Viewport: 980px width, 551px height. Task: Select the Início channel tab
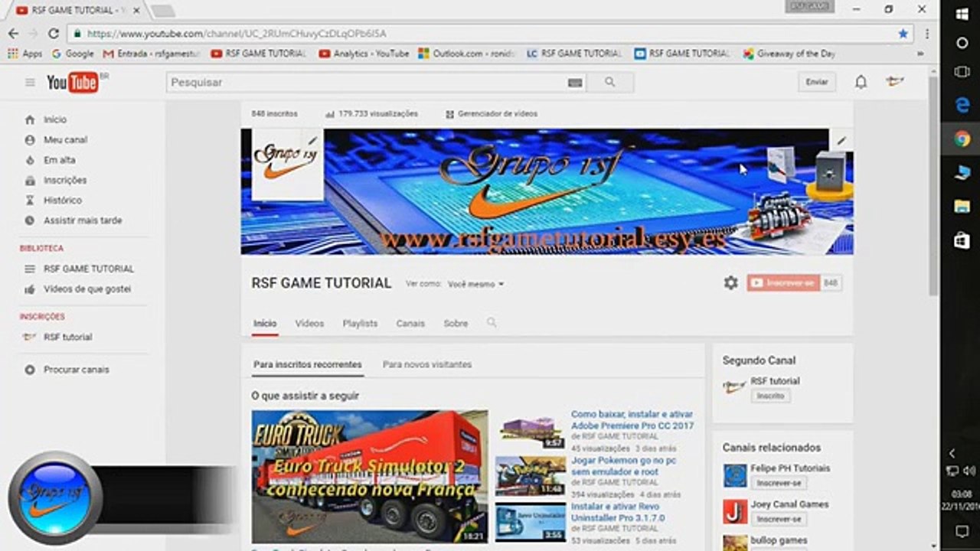(x=265, y=324)
